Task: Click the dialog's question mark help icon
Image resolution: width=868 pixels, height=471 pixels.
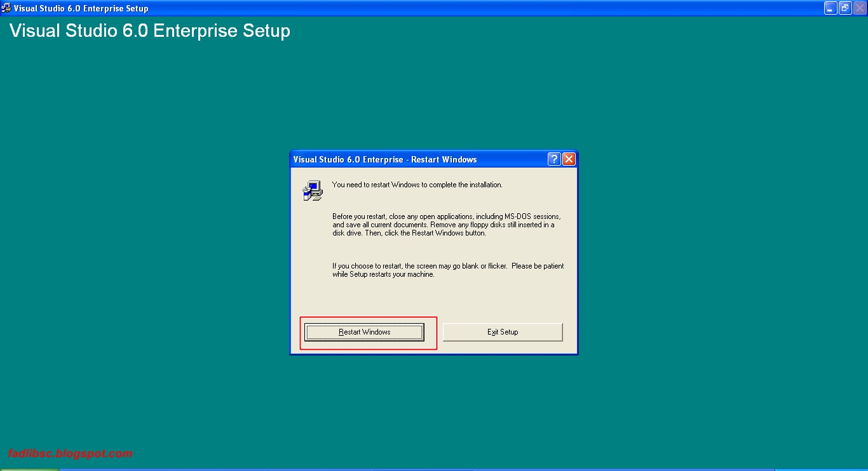Action: (x=554, y=159)
